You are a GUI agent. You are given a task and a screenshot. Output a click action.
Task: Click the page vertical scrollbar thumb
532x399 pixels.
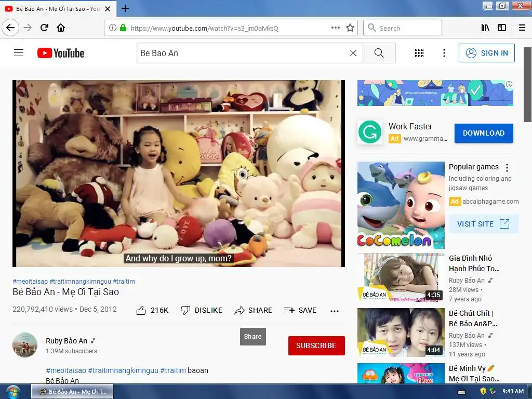pyautogui.click(x=527, y=85)
